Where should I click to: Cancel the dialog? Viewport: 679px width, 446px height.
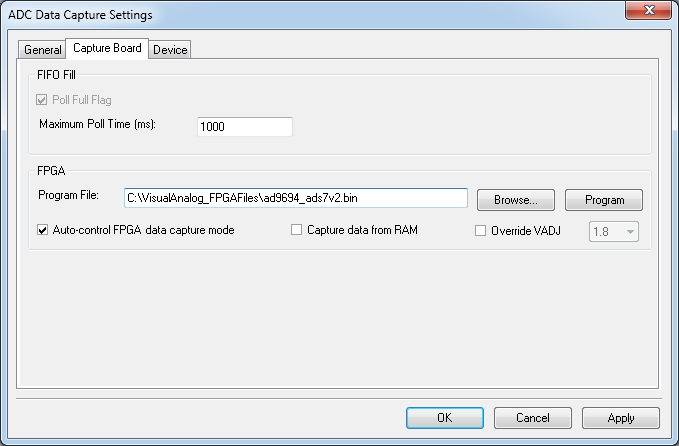(x=533, y=417)
